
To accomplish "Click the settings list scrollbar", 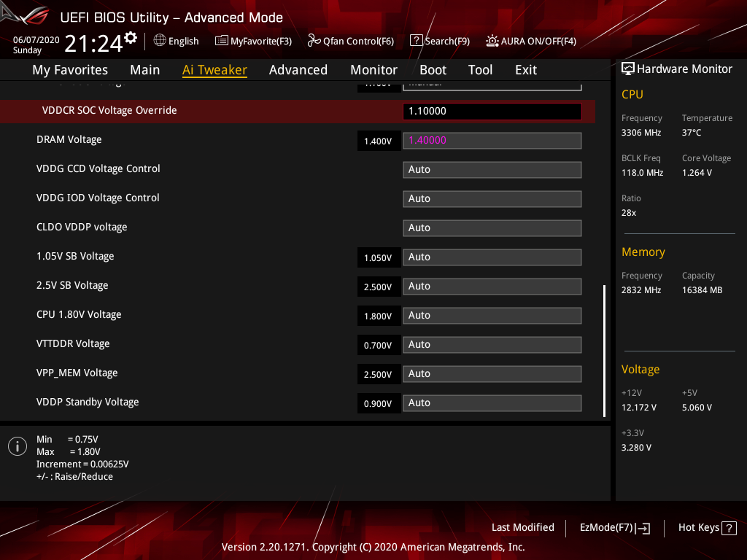I will [604, 351].
